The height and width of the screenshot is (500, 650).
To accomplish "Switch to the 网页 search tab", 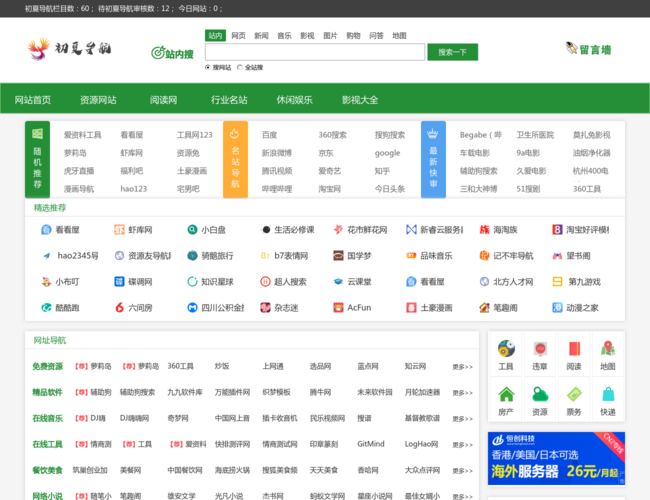I will pos(238,36).
